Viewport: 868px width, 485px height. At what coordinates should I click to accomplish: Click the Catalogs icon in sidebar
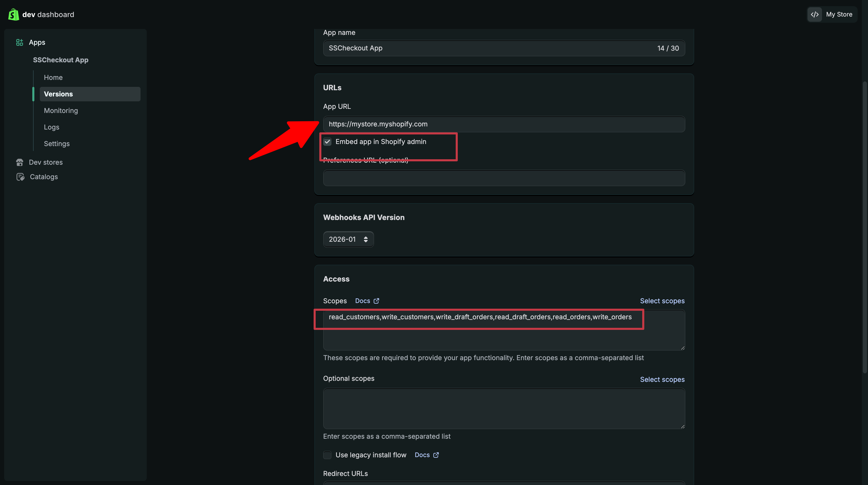coord(20,177)
